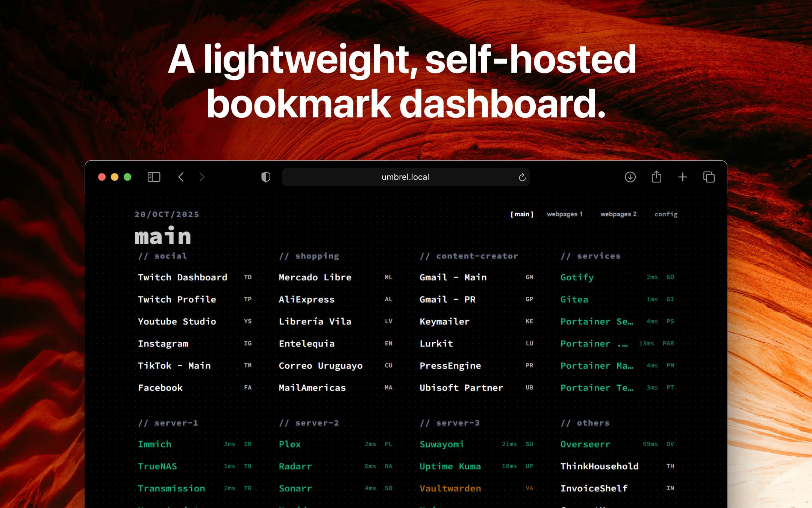Open the Uptime Kuma bookmark

pyautogui.click(x=450, y=466)
